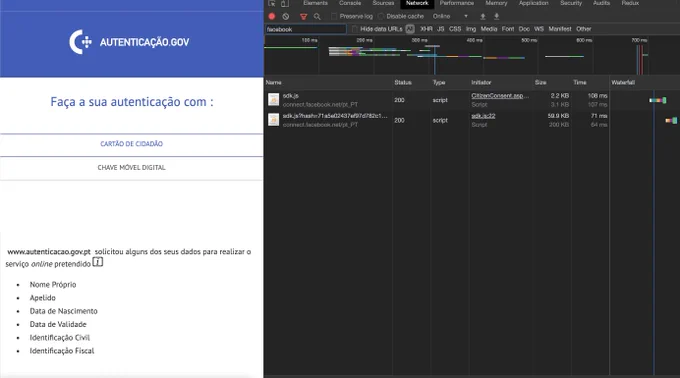Filter requests by XHR
Screen dimensions: 680x378
pos(426,29)
